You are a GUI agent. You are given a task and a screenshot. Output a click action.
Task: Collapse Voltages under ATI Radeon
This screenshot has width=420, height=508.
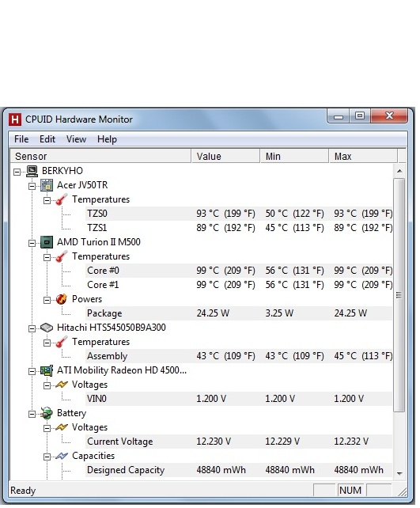(47, 385)
